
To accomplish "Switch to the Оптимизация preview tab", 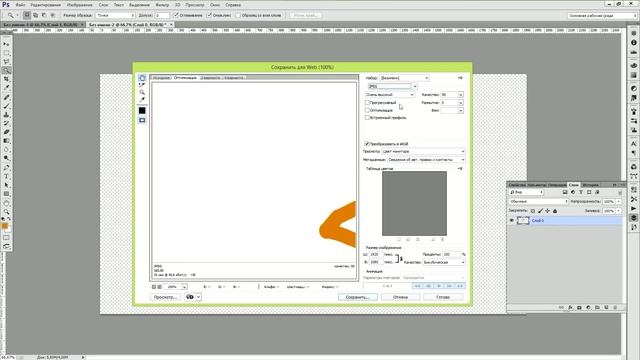I will (x=185, y=78).
